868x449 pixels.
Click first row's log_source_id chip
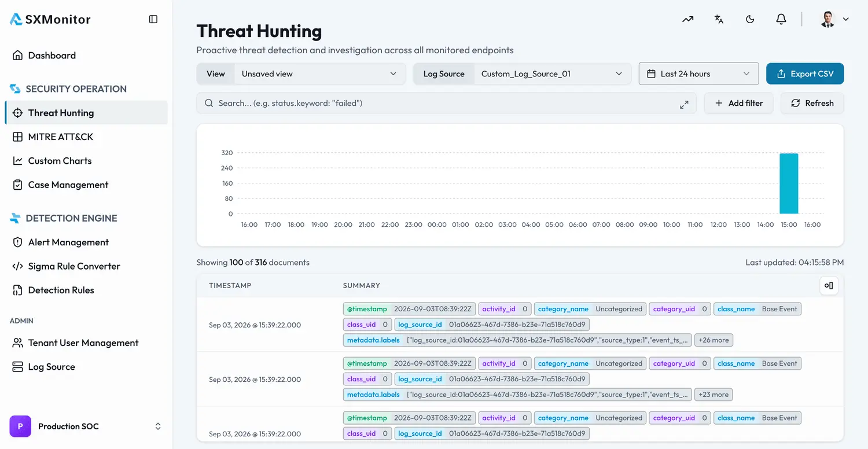tap(491, 325)
